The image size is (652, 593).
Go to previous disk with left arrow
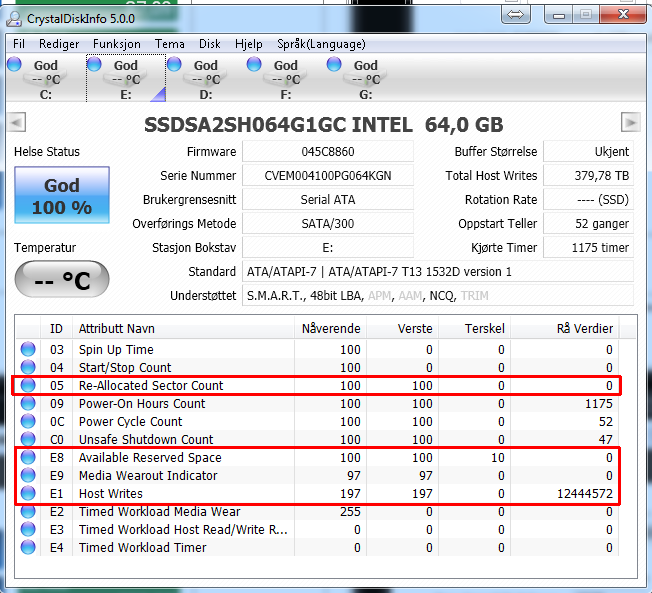pyautogui.click(x=17, y=123)
